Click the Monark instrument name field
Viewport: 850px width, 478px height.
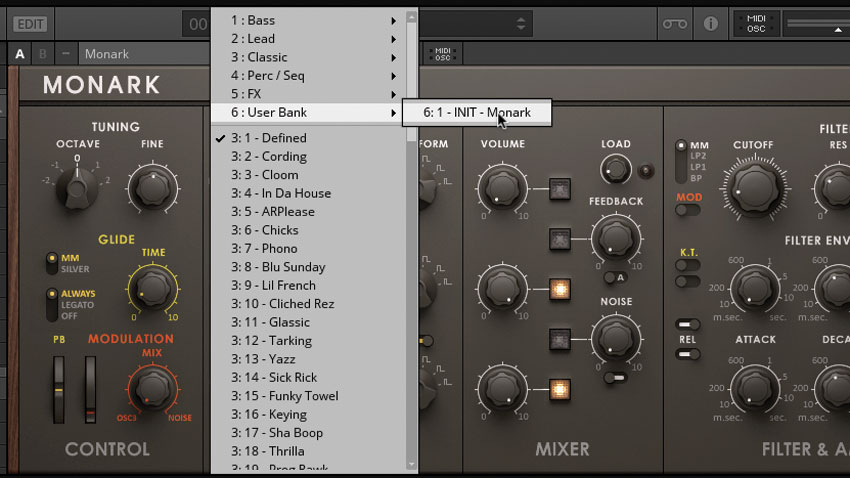point(144,54)
